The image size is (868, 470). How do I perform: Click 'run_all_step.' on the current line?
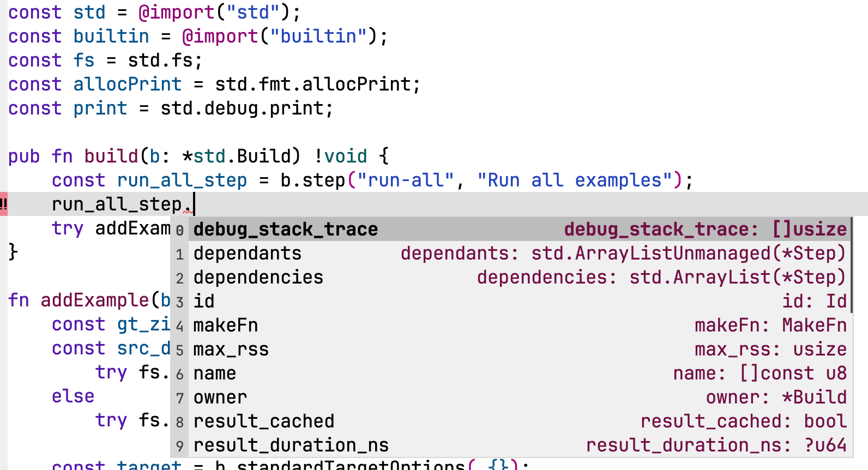[122, 204]
